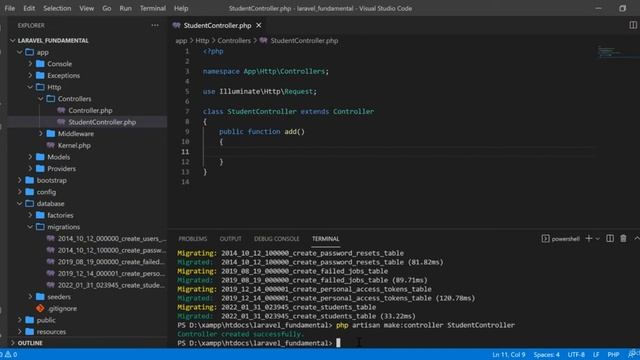Open the Run menu
640x360 pixels.
click(x=125, y=8)
